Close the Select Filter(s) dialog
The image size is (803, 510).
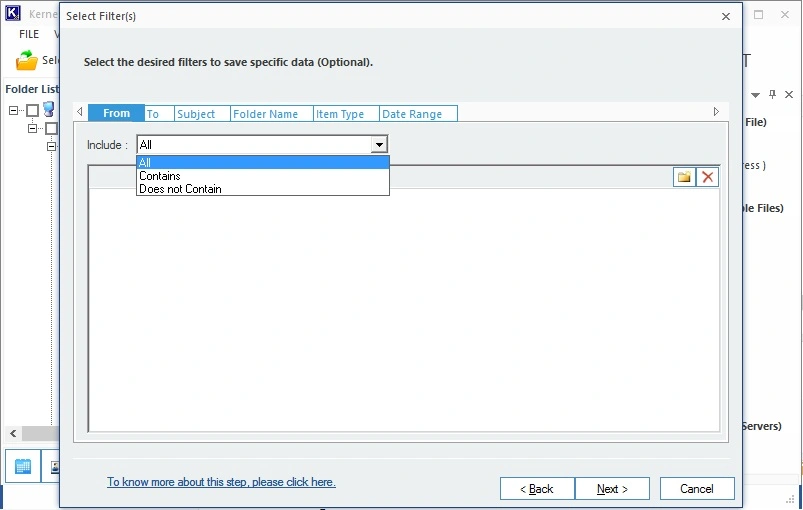[726, 16]
